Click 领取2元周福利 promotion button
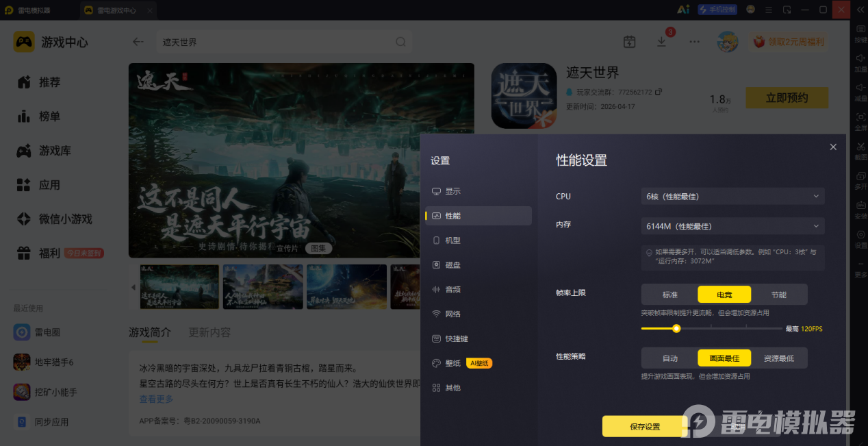Image resolution: width=868 pixels, height=446 pixels. point(789,42)
